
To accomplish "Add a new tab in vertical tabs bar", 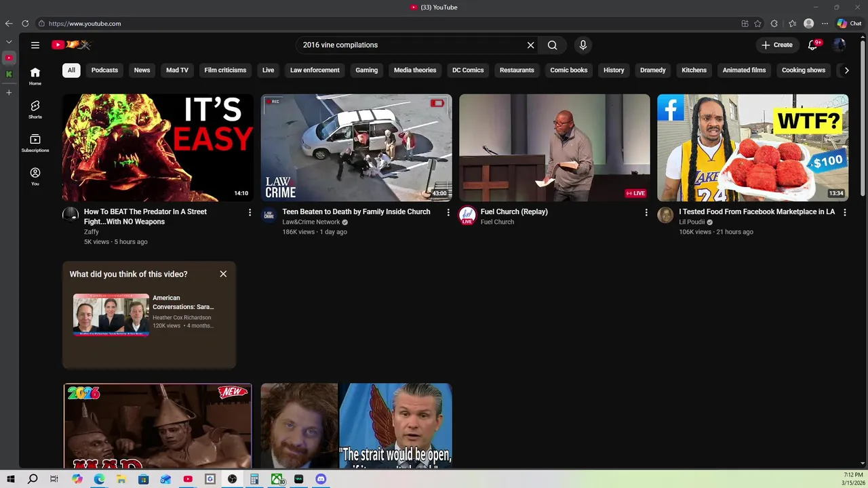I will pyautogui.click(x=9, y=92).
